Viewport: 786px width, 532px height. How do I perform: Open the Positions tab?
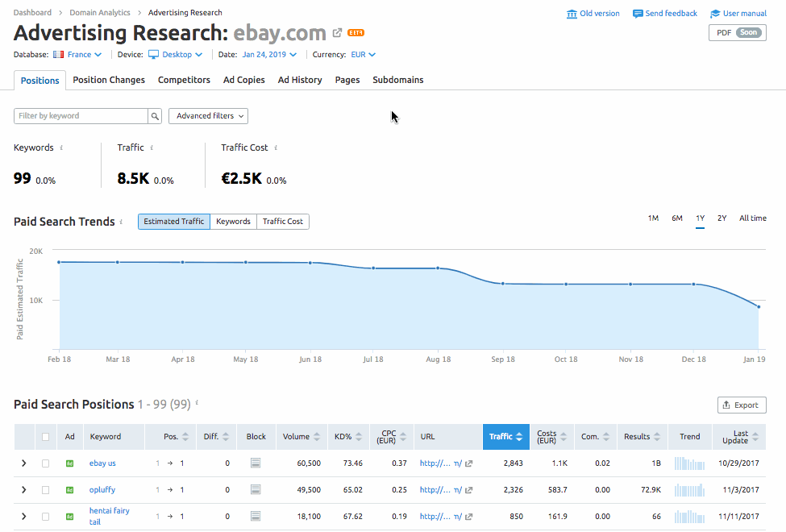coord(40,81)
